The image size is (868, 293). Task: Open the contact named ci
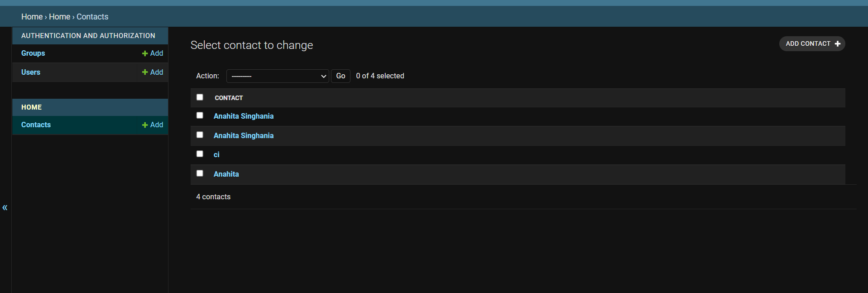(216, 154)
